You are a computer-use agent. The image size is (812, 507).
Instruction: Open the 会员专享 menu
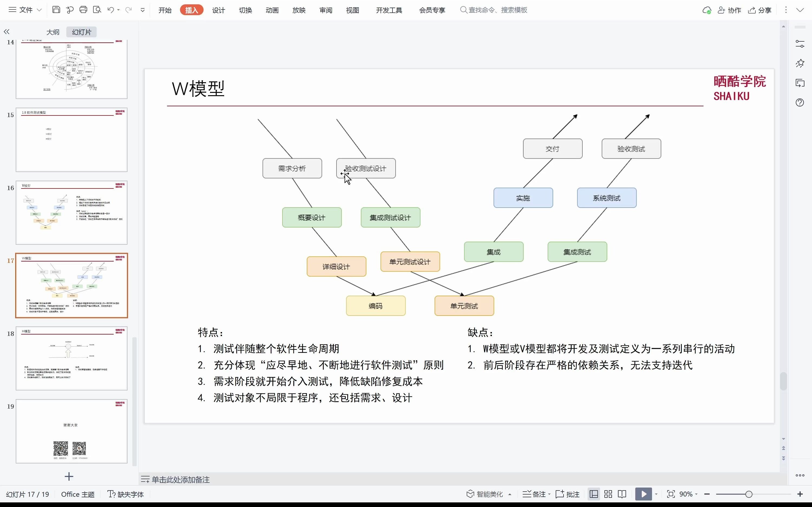coord(431,10)
